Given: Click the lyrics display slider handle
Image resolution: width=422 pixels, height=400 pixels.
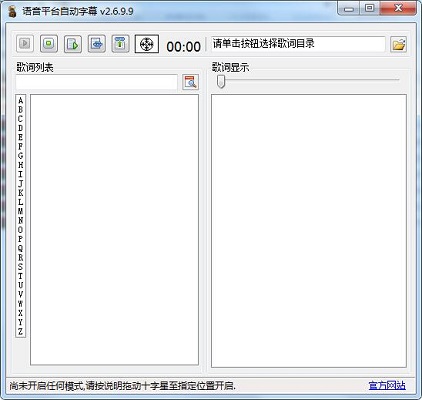Looking at the screenshot, I should point(221,82).
